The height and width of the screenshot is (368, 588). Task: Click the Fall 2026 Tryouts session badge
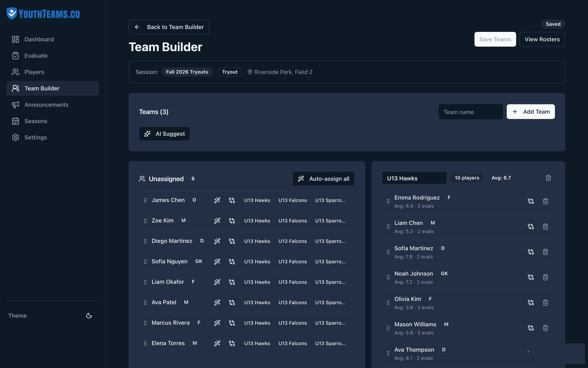[x=187, y=72]
